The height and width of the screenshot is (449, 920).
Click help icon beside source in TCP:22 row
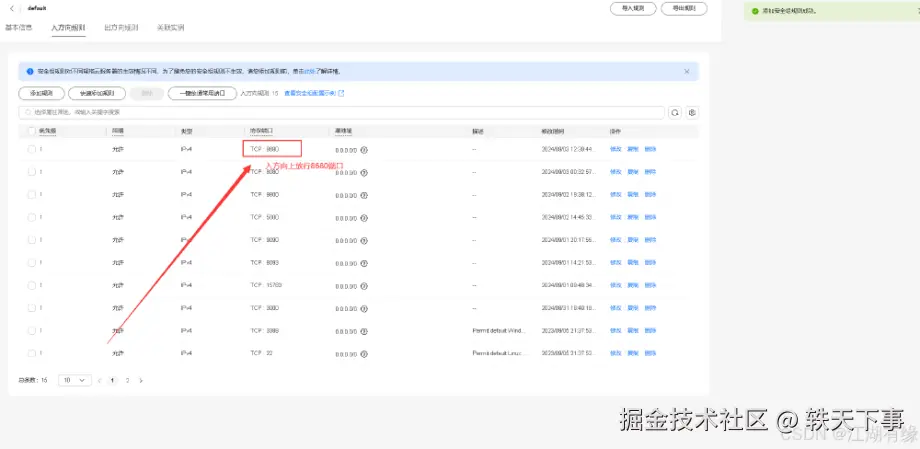pos(364,354)
